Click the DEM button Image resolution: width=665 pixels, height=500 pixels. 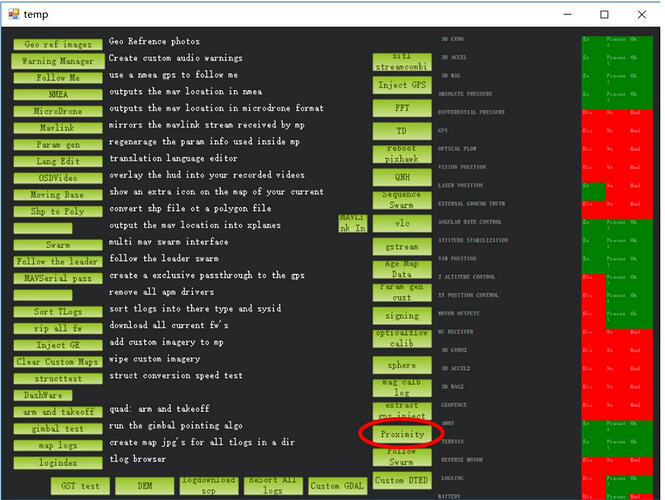pyautogui.click(x=145, y=486)
